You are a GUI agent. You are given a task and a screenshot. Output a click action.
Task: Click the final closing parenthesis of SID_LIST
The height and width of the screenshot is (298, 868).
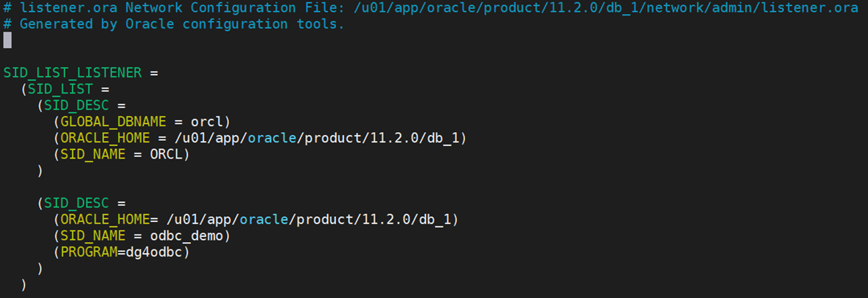pyautogui.click(x=24, y=285)
